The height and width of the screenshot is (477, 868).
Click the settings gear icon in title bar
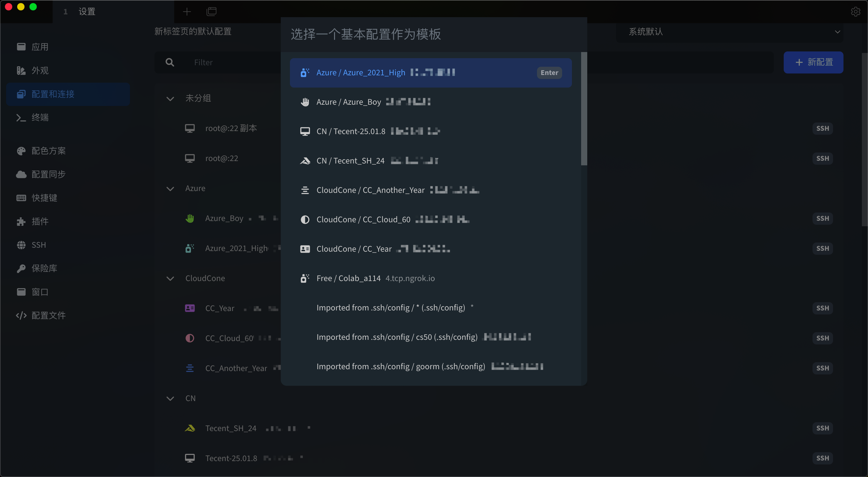[855, 11]
